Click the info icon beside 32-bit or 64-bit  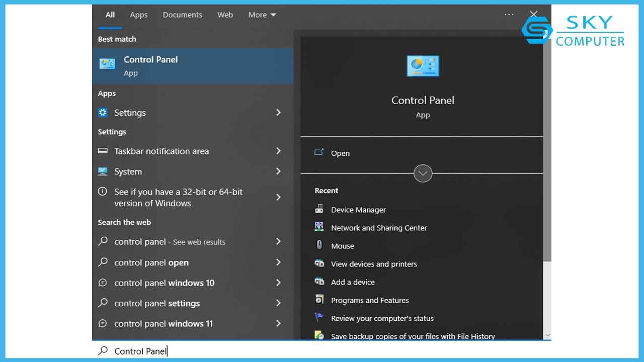(x=103, y=192)
